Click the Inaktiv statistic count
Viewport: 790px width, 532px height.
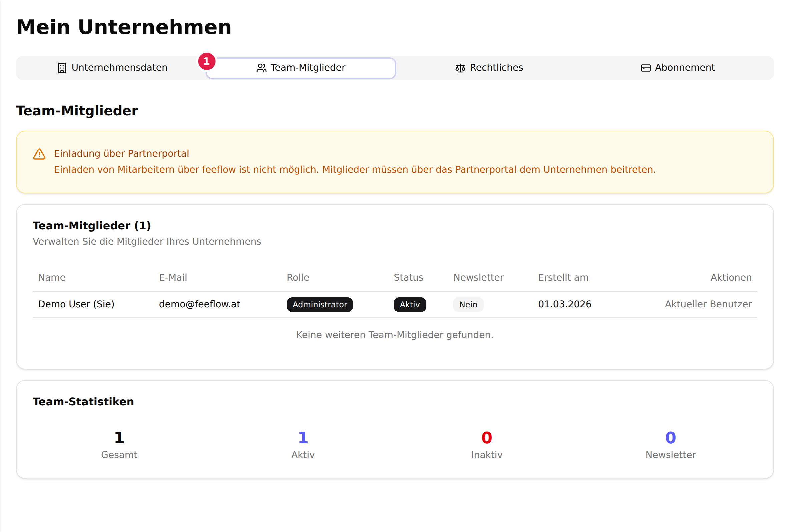click(486, 438)
